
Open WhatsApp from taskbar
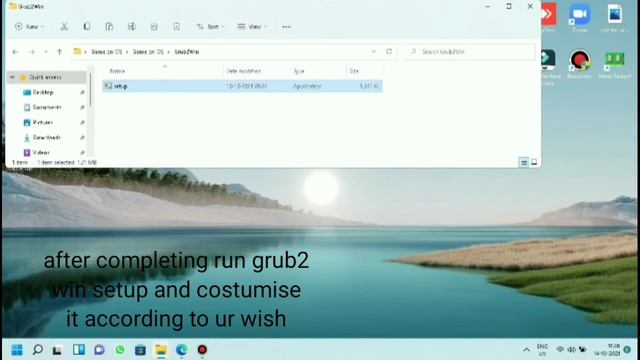pos(120,350)
